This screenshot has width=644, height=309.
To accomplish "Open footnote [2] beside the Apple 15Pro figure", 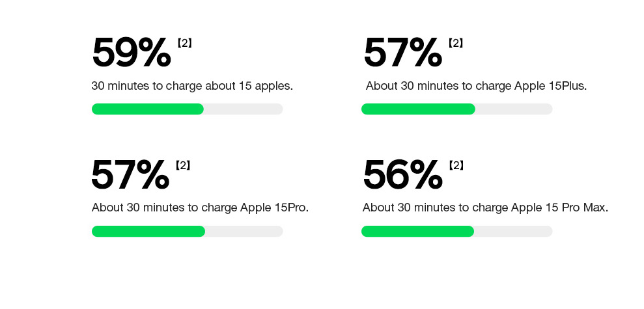I will point(183,165).
